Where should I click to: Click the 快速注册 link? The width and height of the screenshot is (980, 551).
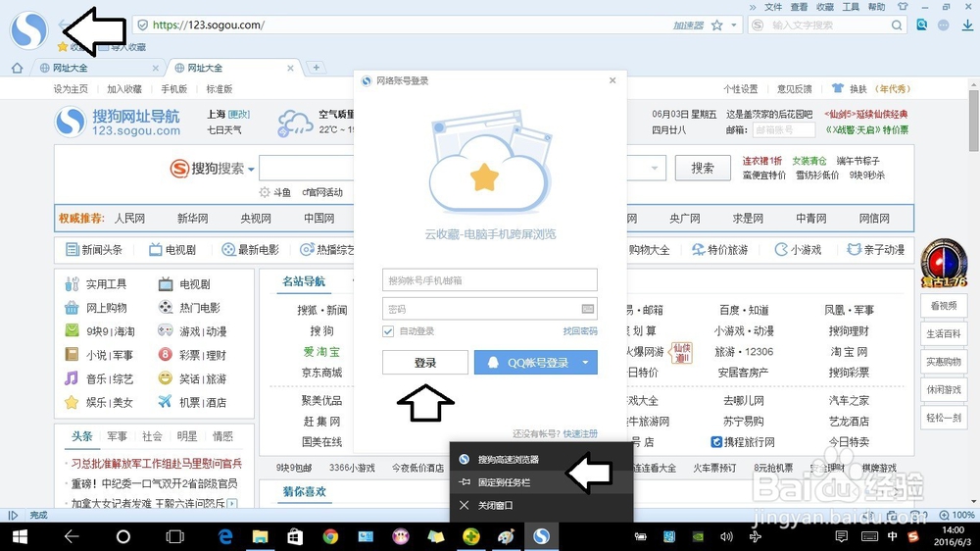(580, 433)
